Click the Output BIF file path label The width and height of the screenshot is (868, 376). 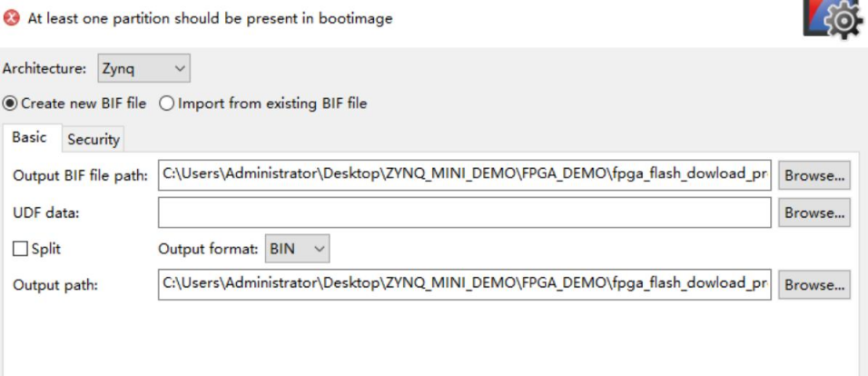point(80,175)
